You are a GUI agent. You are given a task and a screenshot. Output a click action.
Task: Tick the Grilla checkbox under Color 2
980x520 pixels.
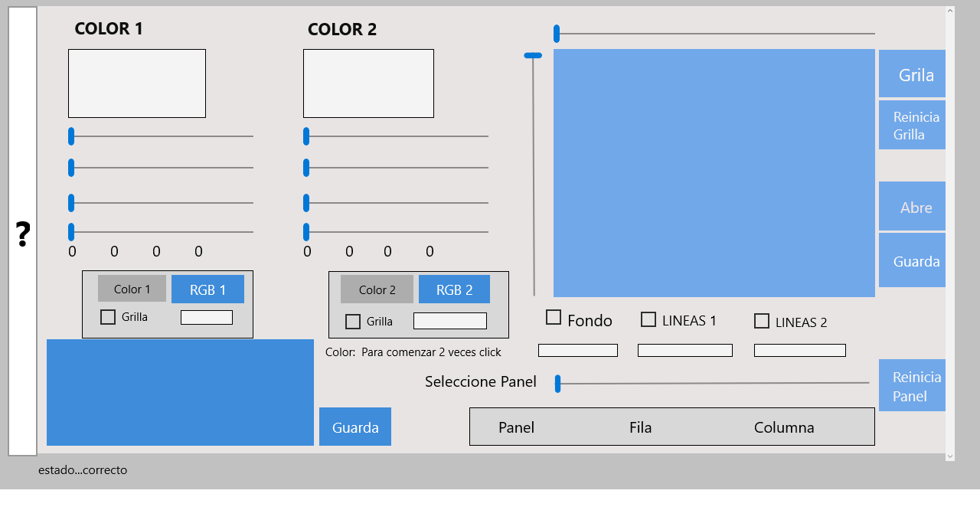(x=353, y=322)
